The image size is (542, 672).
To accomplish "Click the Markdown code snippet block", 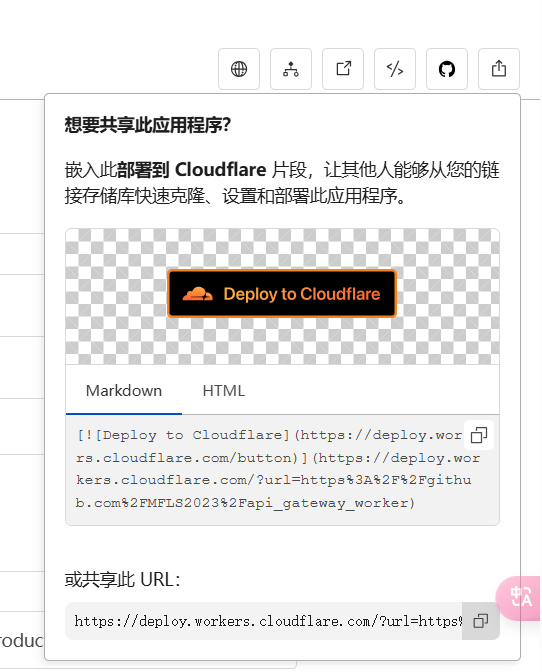I will [282, 470].
